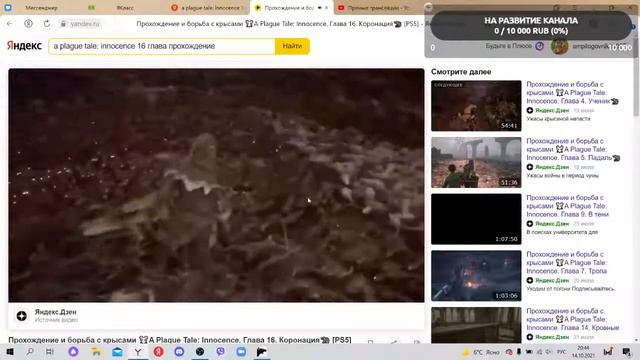
Task: Open Zoom from the taskbar
Action: [x=241, y=351]
